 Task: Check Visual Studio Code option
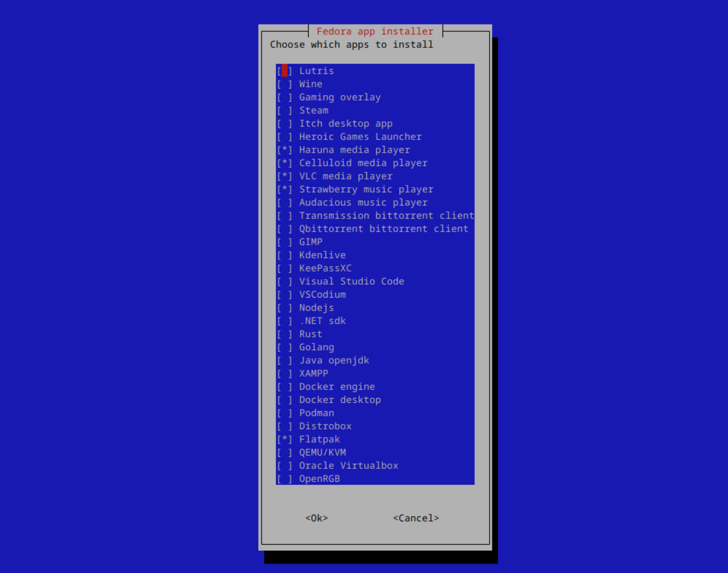[x=285, y=281]
